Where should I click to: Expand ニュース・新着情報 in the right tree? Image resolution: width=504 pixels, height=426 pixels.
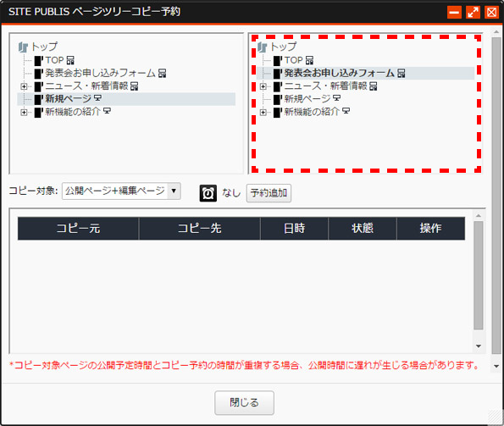click(x=263, y=86)
